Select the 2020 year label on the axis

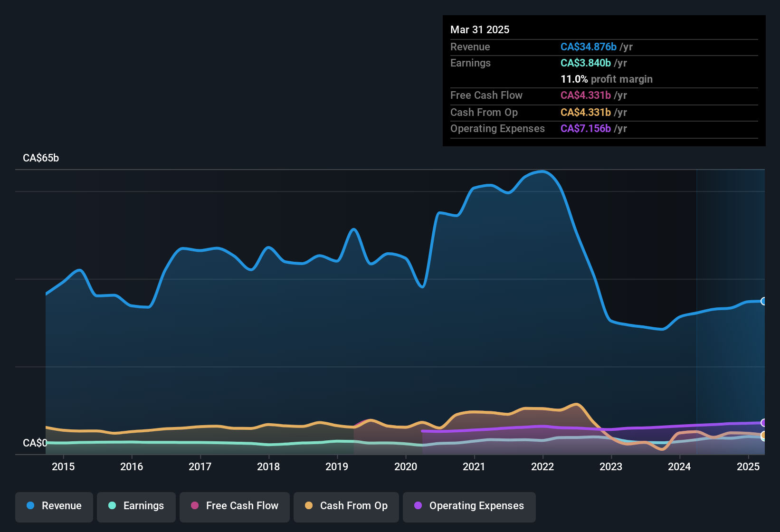point(406,467)
